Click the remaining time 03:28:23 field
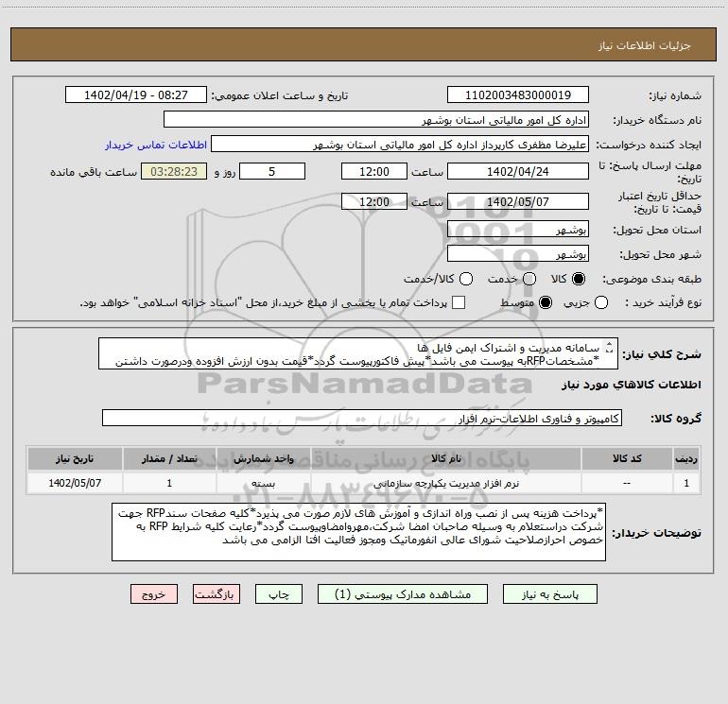The image size is (728, 704). (174, 172)
